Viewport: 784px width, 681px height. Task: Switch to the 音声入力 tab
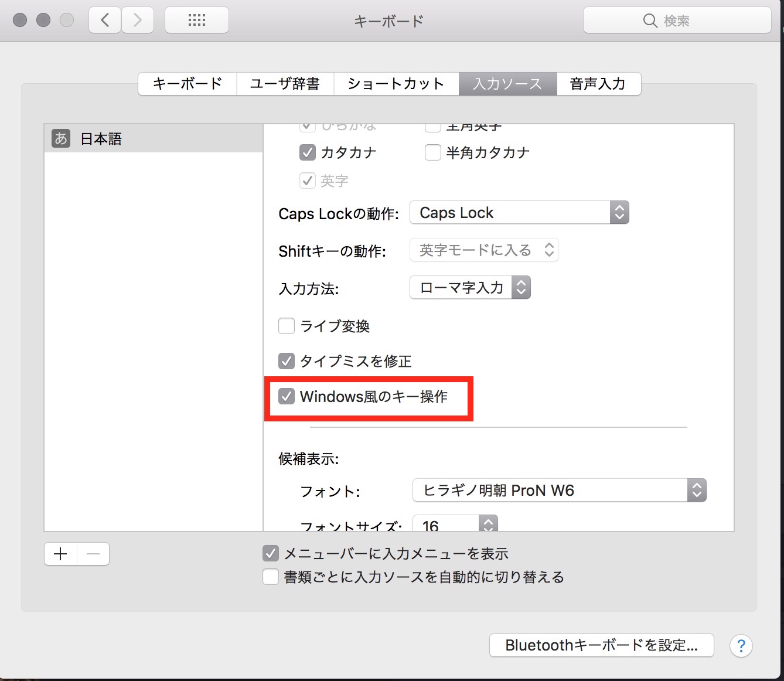click(598, 84)
